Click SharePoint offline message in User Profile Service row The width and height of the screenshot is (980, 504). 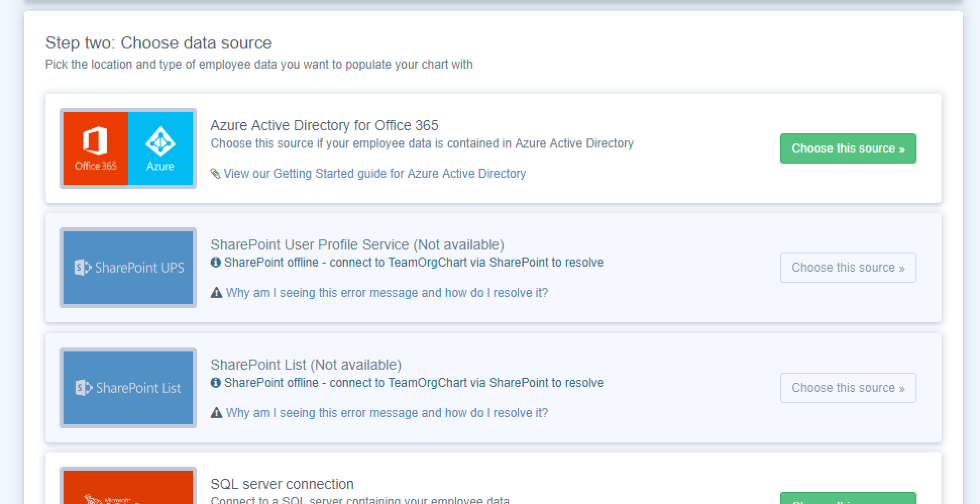click(414, 263)
